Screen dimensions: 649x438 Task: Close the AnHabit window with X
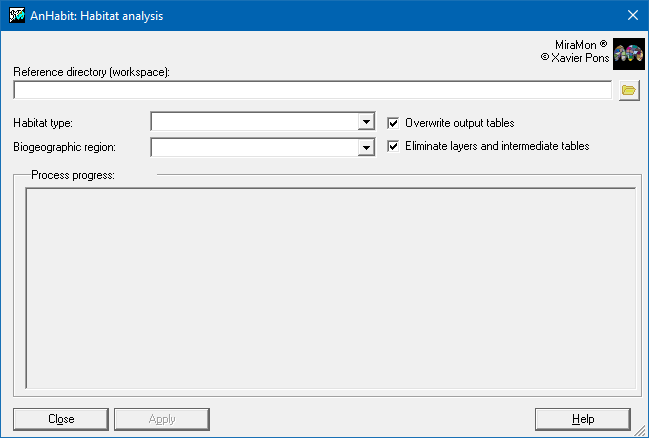tap(632, 15)
